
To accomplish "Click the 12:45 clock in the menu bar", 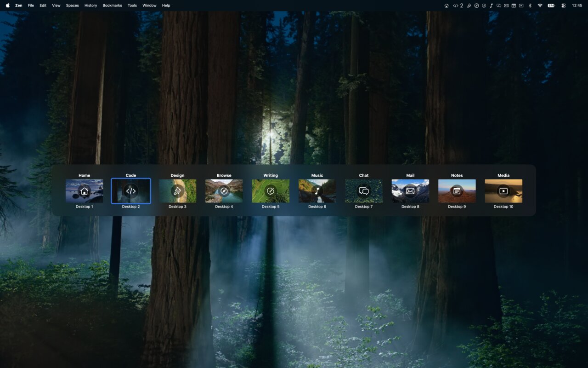I will pyautogui.click(x=577, y=6).
